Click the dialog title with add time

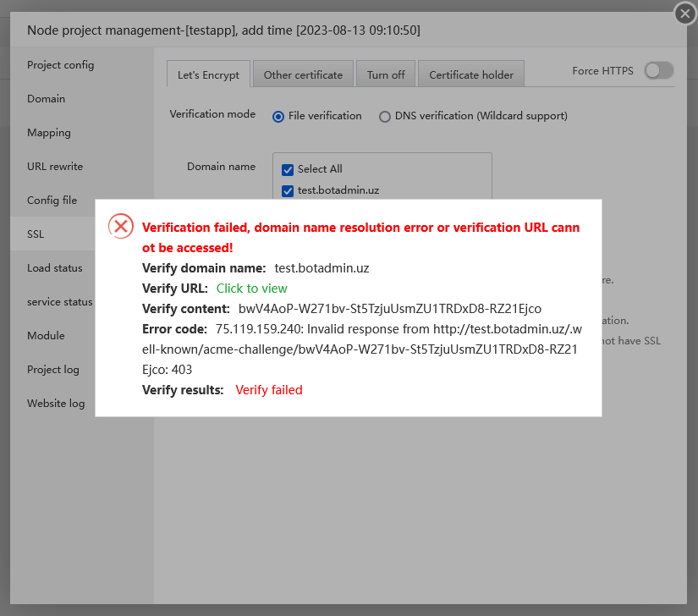click(224, 30)
